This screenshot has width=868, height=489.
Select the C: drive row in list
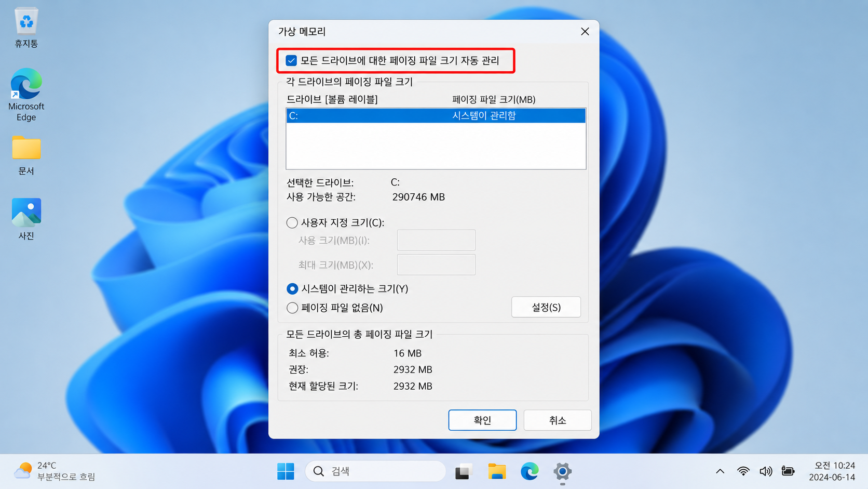pyautogui.click(x=436, y=115)
